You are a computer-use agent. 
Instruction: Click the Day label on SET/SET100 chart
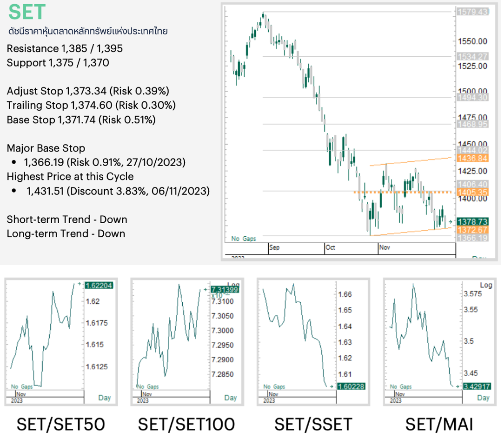pyautogui.click(x=231, y=398)
